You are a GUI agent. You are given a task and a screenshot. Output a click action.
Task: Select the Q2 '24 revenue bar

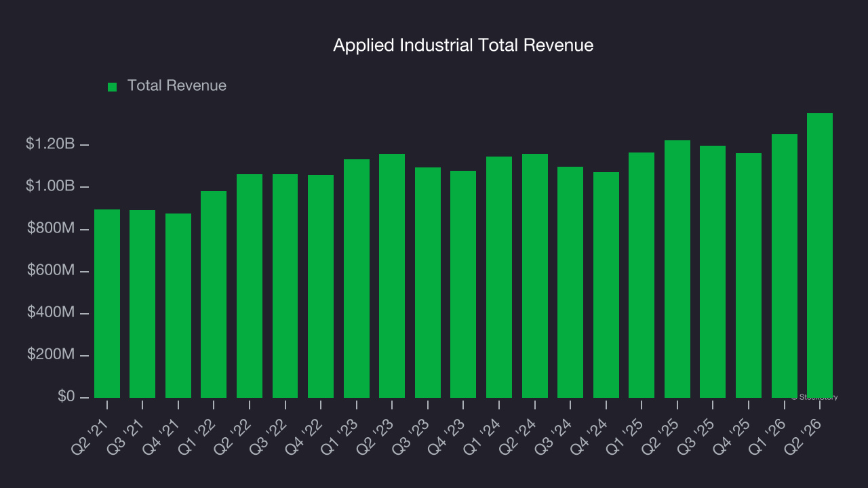535,276
